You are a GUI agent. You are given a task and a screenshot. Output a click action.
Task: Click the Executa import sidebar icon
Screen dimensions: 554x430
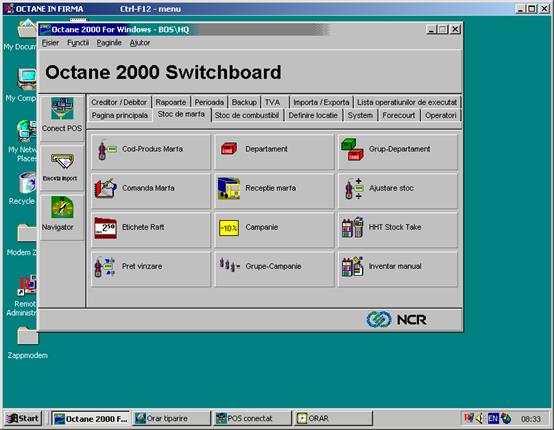[x=62, y=167]
